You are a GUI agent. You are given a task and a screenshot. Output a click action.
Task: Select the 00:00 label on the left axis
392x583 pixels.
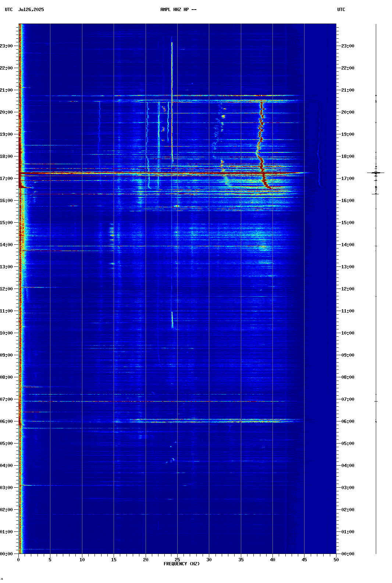(6, 554)
